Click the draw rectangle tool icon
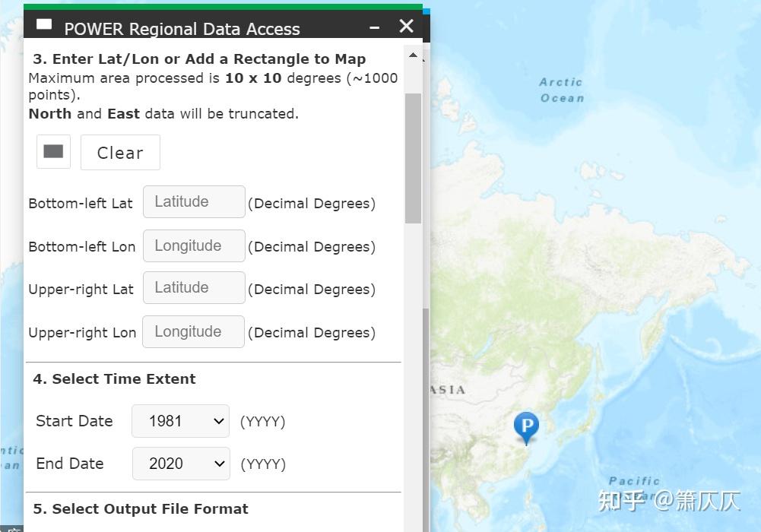The width and height of the screenshot is (761, 532). click(x=53, y=152)
